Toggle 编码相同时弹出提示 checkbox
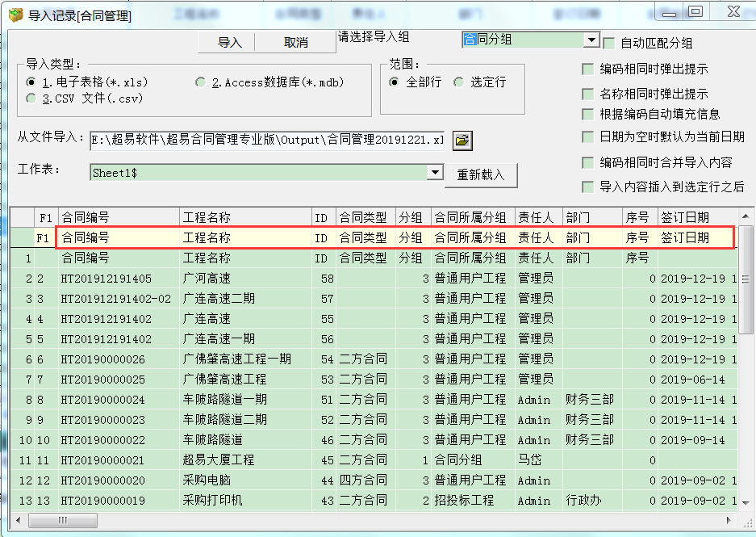756x537 pixels. pyautogui.click(x=588, y=69)
